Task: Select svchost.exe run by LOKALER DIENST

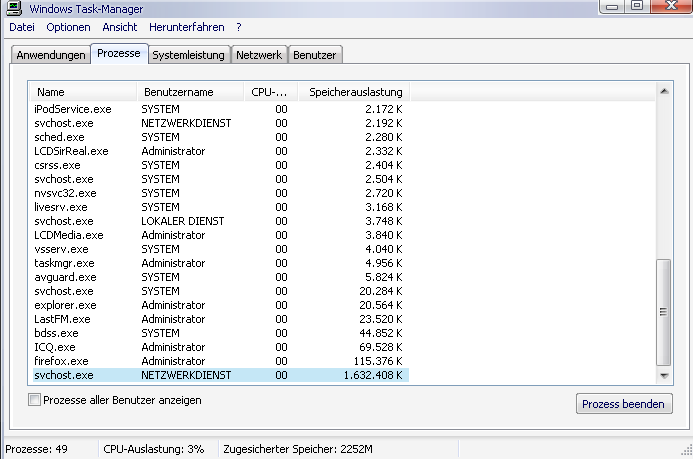Action: click(x=221, y=221)
